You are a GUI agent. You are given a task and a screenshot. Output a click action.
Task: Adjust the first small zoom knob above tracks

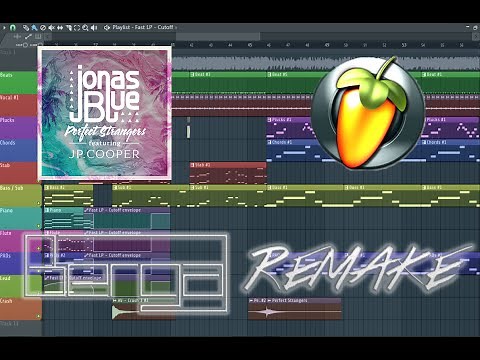click(x=24, y=44)
